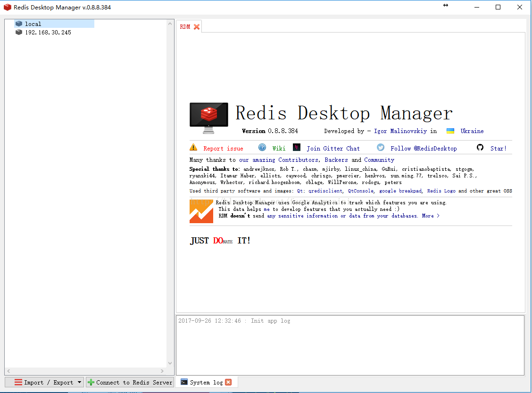Image resolution: width=532 pixels, height=393 pixels.
Task: Open the Ukraine link
Action: click(x=472, y=131)
